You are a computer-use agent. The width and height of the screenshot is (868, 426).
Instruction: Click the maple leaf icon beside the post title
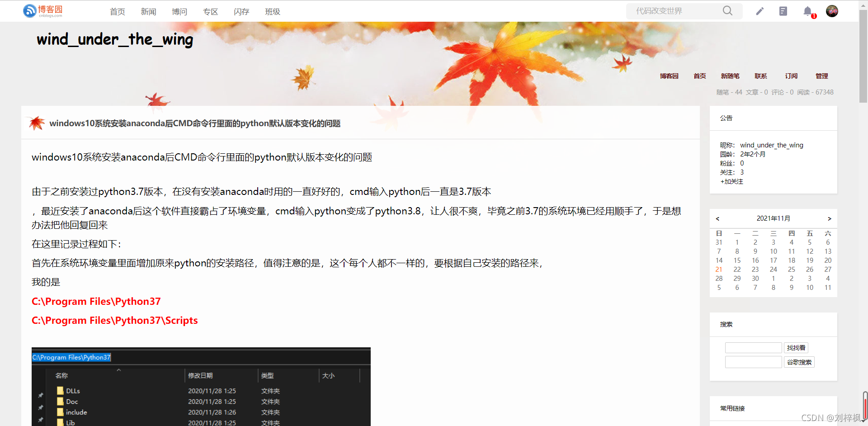(36, 123)
